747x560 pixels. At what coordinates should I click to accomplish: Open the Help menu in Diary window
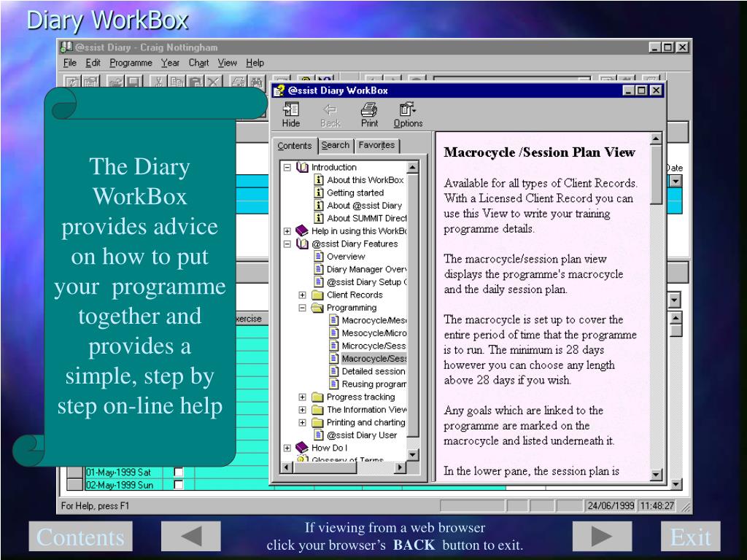(255, 63)
